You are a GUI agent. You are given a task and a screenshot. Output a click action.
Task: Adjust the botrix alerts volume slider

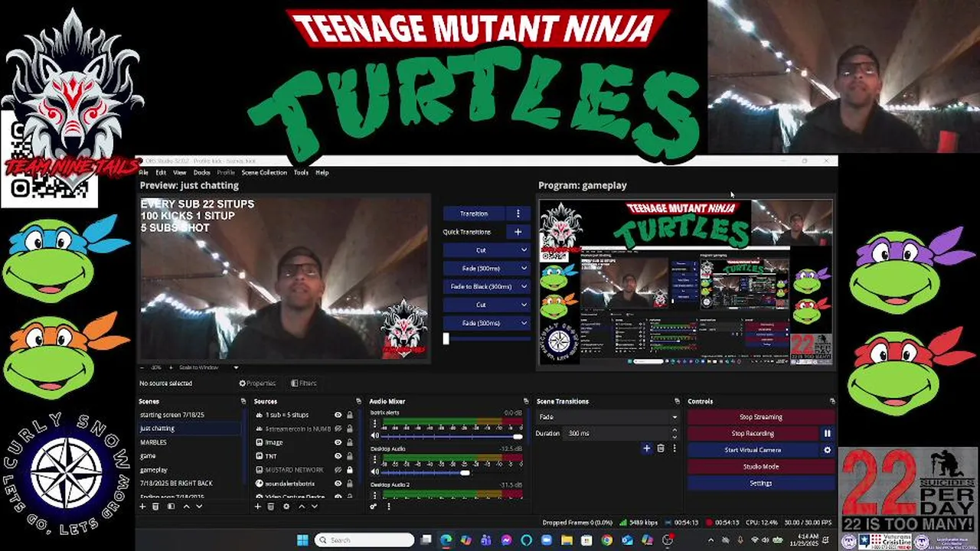point(452,436)
